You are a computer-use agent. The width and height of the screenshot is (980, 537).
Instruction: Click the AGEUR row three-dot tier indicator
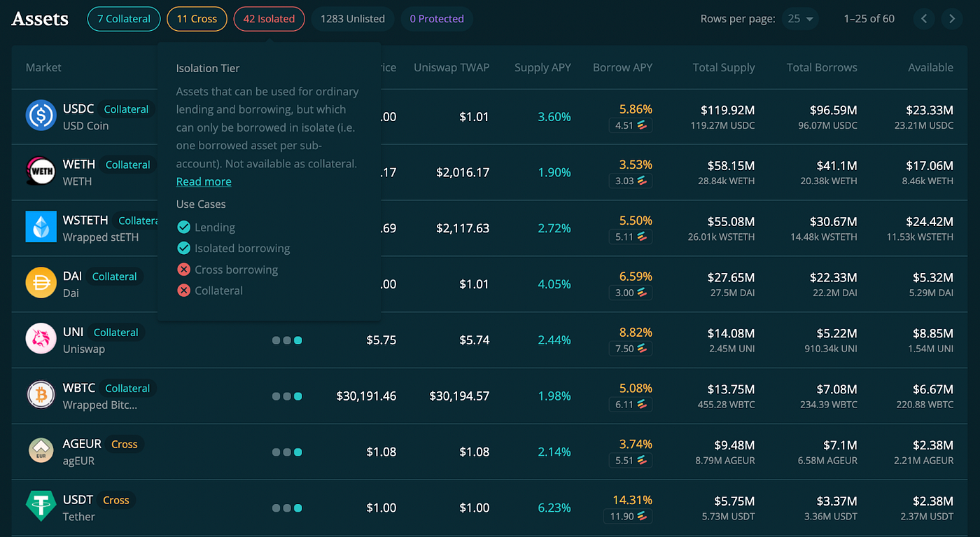point(287,452)
